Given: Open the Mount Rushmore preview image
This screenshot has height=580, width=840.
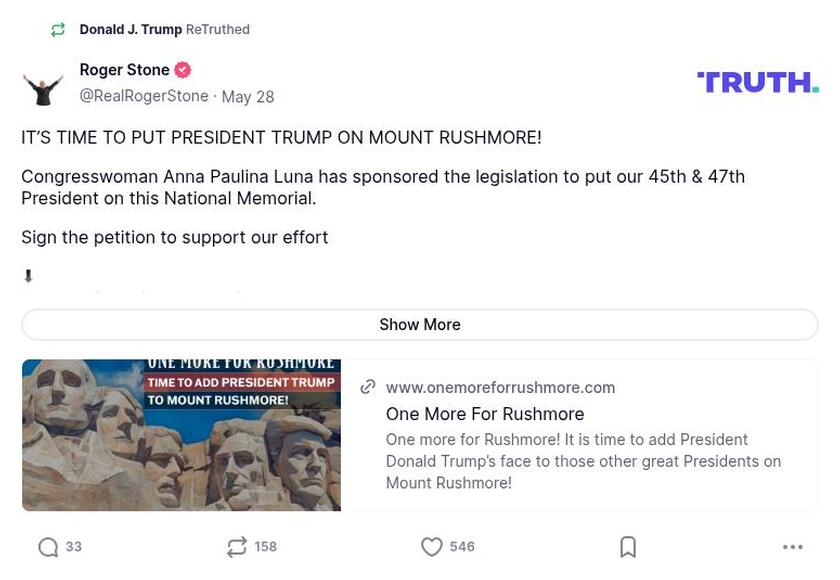Looking at the screenshot, I should coord(181,435).
